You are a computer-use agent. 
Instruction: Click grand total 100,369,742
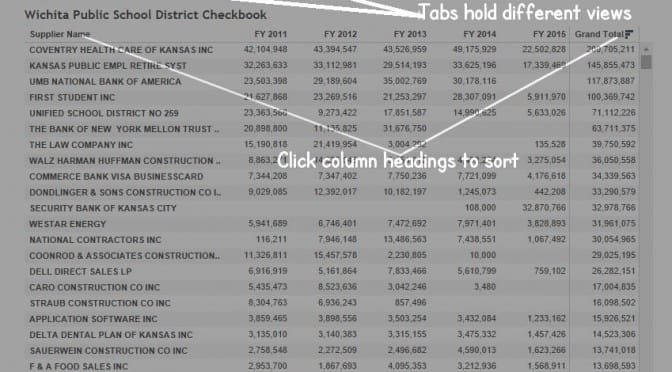(x=611, y=97)
